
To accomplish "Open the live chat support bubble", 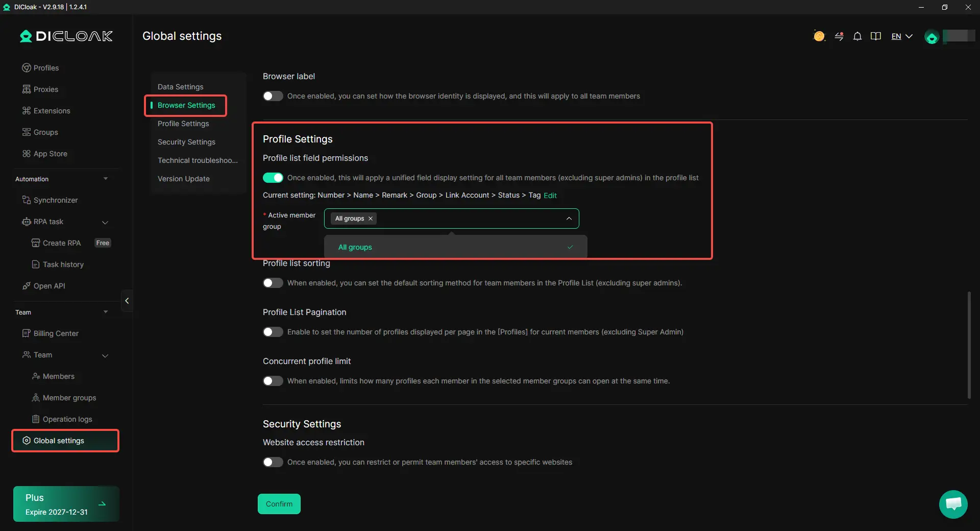I will [x=953, y=504].
